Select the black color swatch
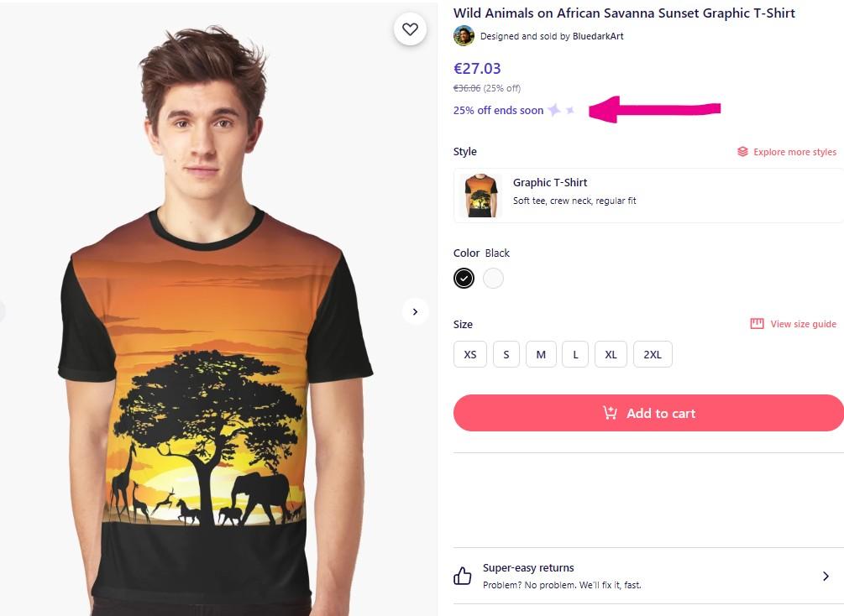Screen dimensions: 844x616 point(464,279)
